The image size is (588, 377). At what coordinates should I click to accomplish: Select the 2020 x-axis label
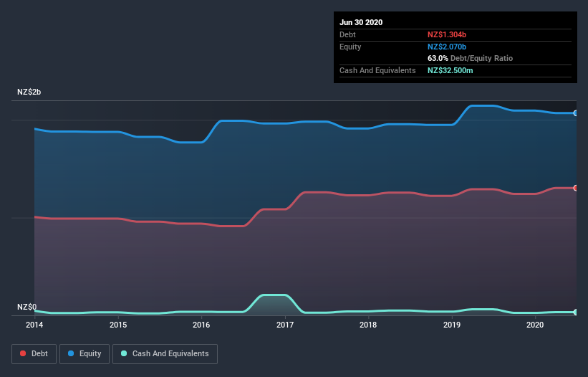pyautogui.click(x=535, y=325)
